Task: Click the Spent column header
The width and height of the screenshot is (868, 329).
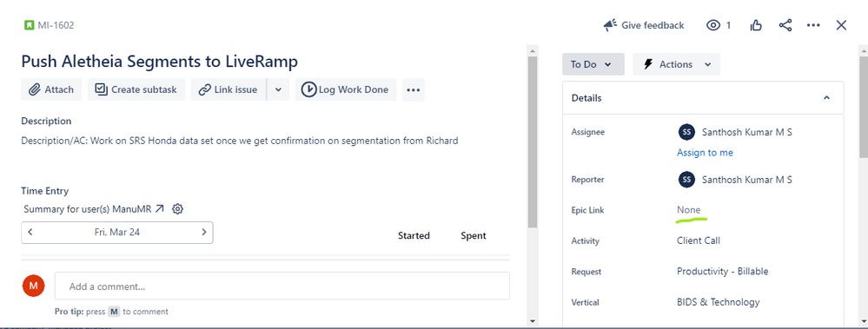Action: [474, 235]
